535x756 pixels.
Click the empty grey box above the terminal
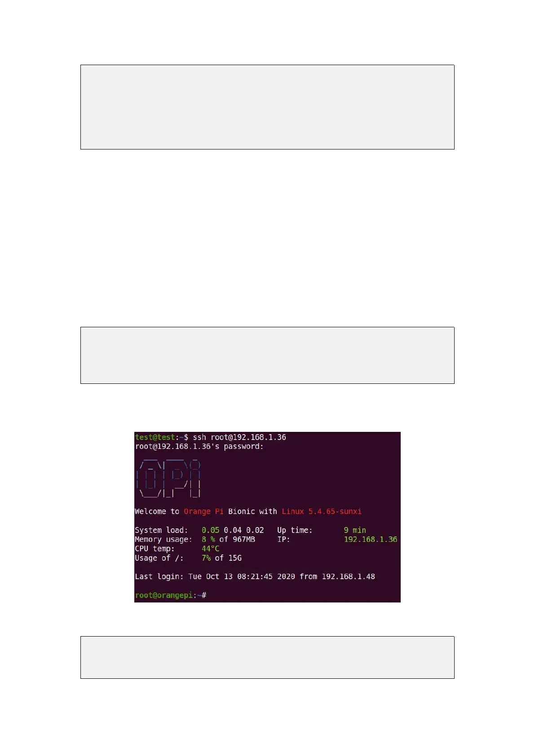coord(267,356)
